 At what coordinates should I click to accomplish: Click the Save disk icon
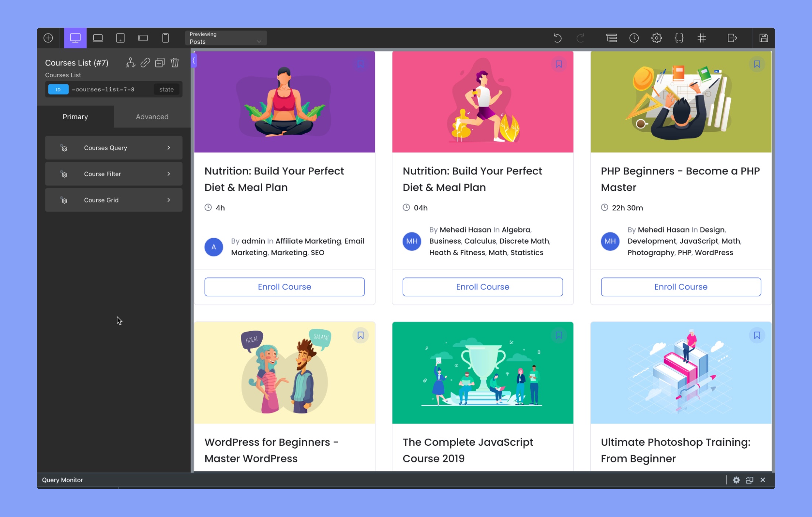(764, 38)
